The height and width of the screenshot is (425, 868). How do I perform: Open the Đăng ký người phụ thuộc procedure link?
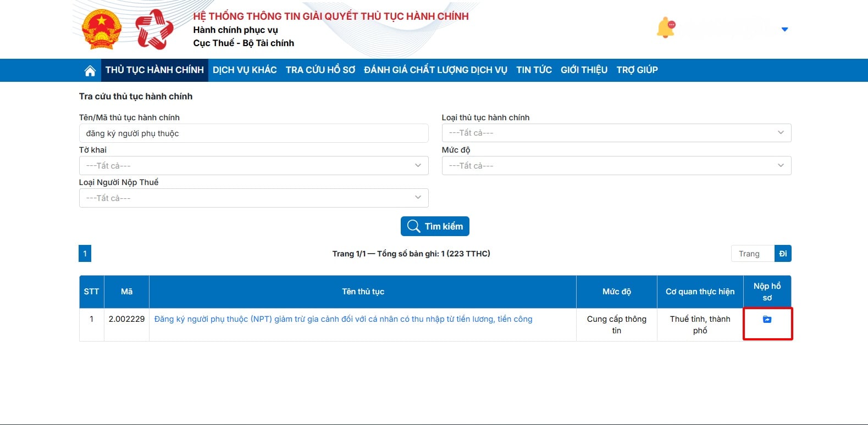click(x=343, y=319)
